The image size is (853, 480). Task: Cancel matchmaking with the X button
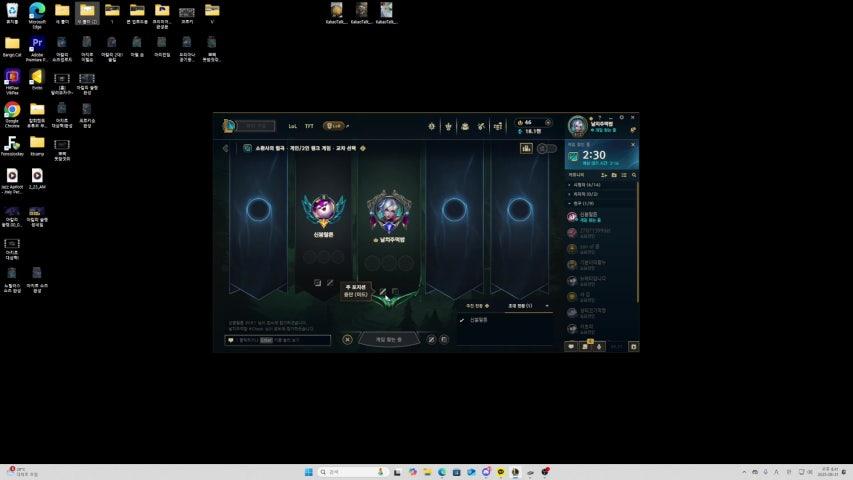[x=347, y=340]
